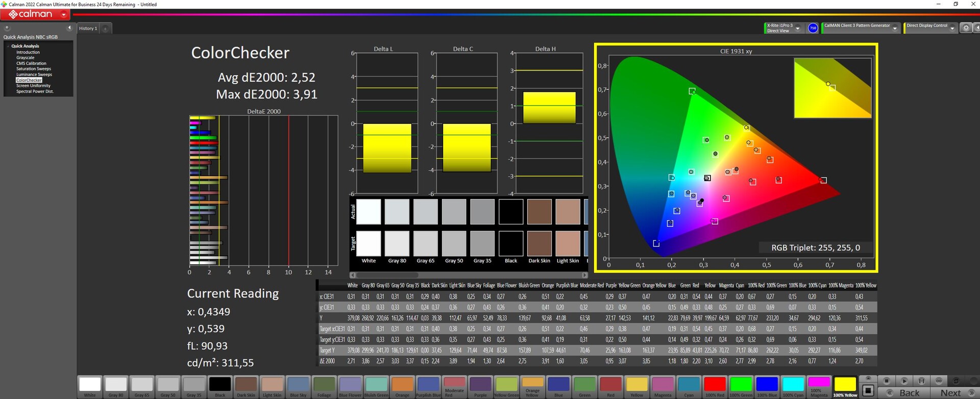Click the stop measurement icon

click(x=887, y=381)
